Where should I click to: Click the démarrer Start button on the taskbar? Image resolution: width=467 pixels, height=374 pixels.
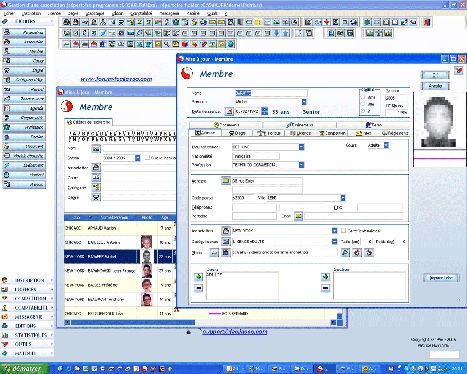coord(24,369)
